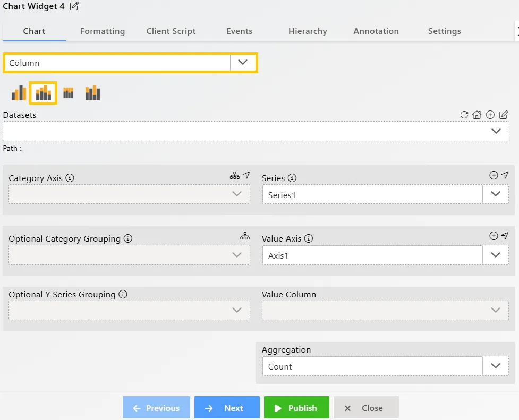
Task: Open the Client Script tab
Action: [x=171, y=31]
